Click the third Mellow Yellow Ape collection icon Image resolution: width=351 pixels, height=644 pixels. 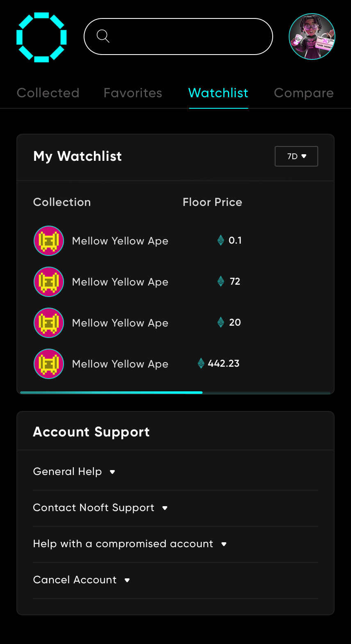(49, 323)
